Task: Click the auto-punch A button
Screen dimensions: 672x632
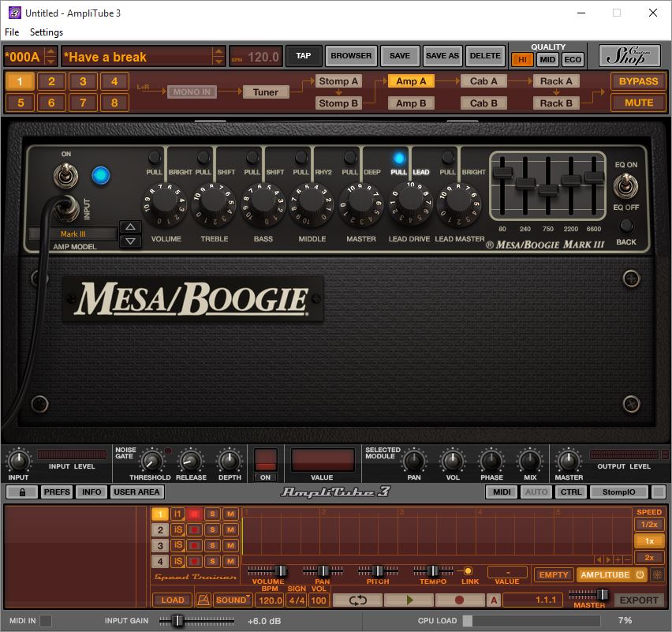Action: (494, 600)
